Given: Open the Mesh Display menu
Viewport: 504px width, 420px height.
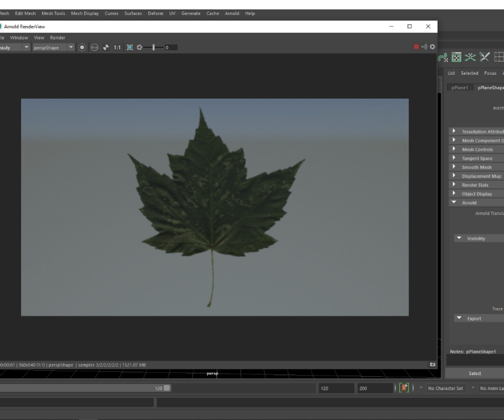Looking at the screenshot, I should tap(85, 13).
